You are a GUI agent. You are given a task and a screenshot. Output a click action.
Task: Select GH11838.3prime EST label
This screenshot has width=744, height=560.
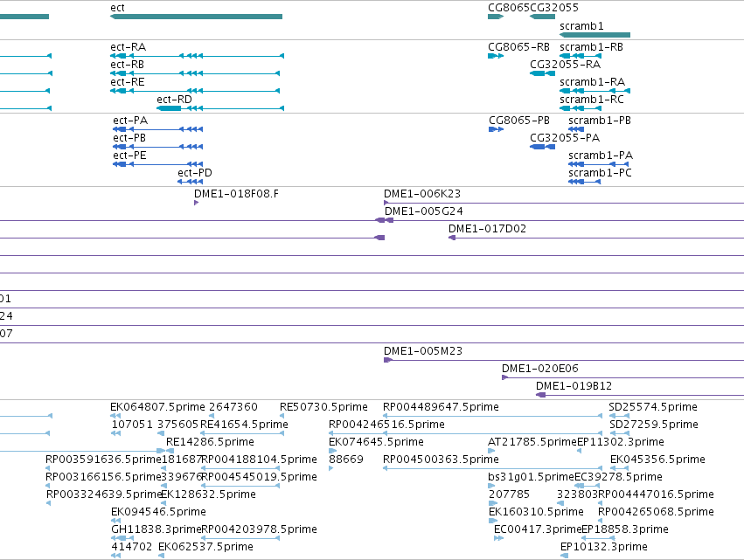tap(156, 530)
